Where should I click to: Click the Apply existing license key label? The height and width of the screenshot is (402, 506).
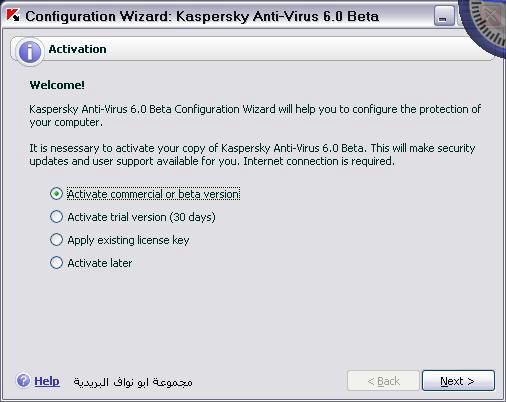[128, 240]
